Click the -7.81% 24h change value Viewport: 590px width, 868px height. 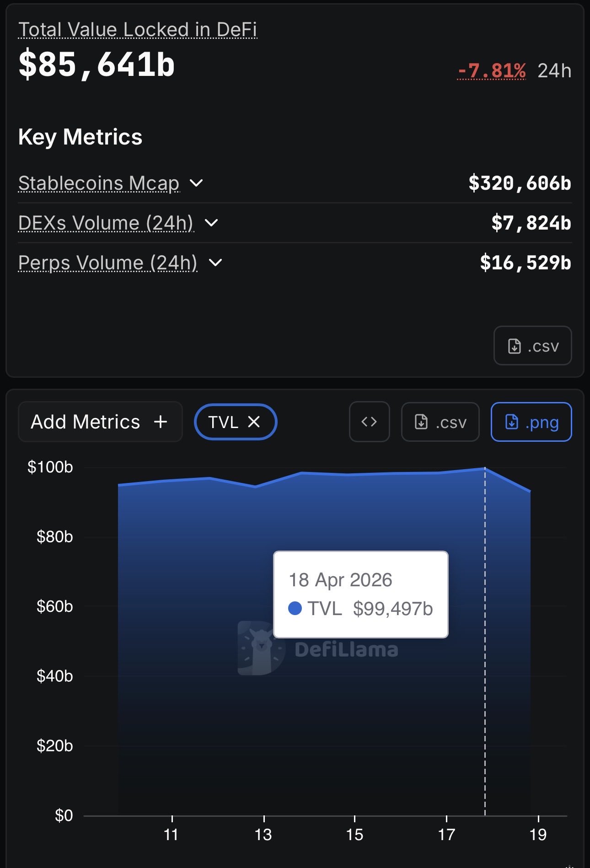pos(492,71)
